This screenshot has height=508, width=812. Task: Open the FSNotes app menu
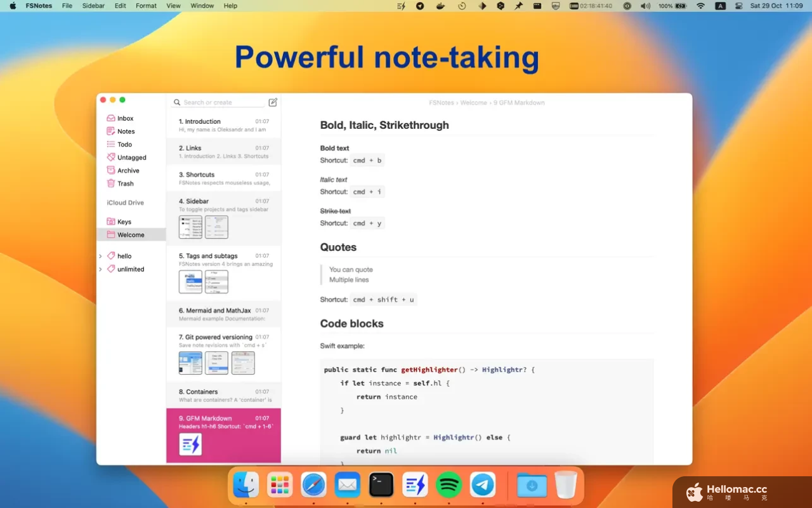39,6
